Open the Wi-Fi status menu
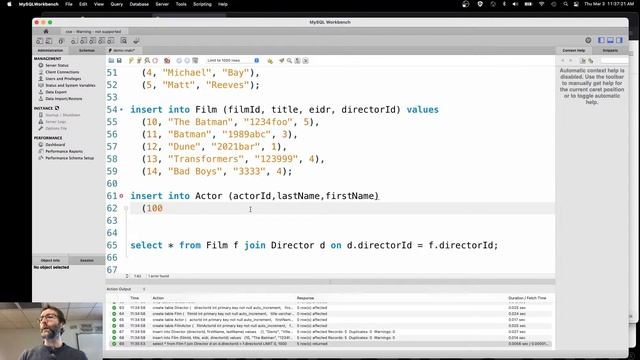 tap(542, 4)
